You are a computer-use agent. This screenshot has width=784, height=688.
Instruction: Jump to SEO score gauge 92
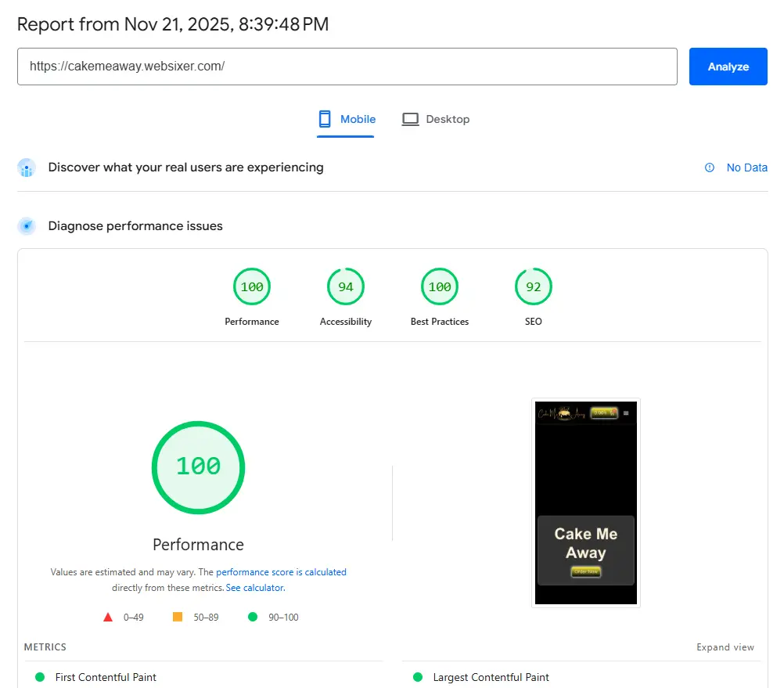coord(534,287)
